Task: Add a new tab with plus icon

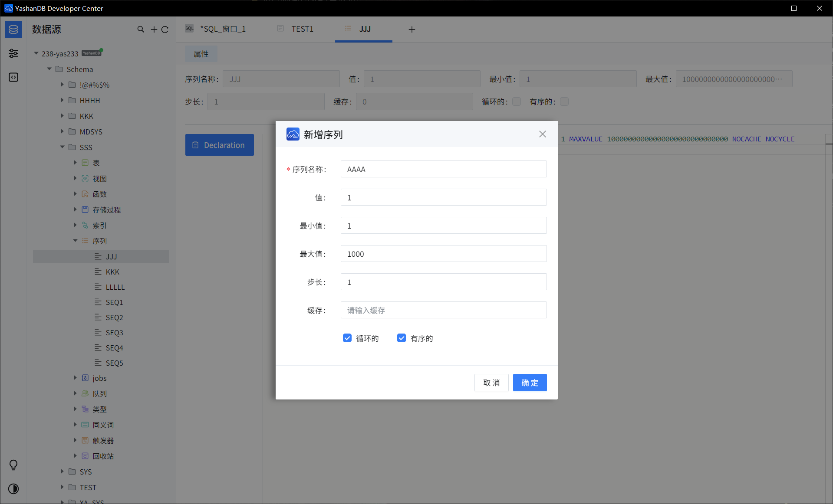Action: (412, 29)
